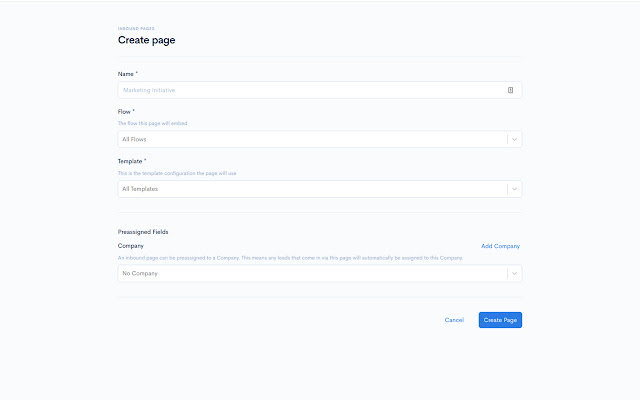Click the Company label

pos(131,246)
